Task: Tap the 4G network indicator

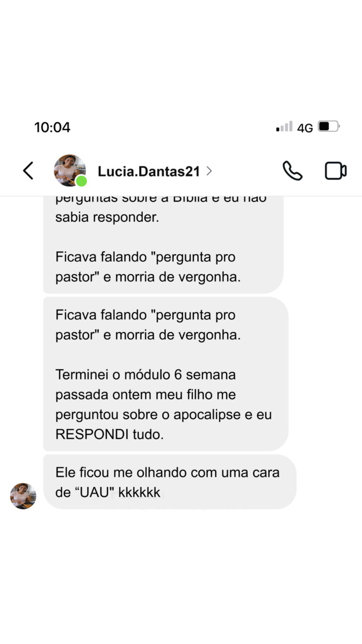Action: point(305,128)
